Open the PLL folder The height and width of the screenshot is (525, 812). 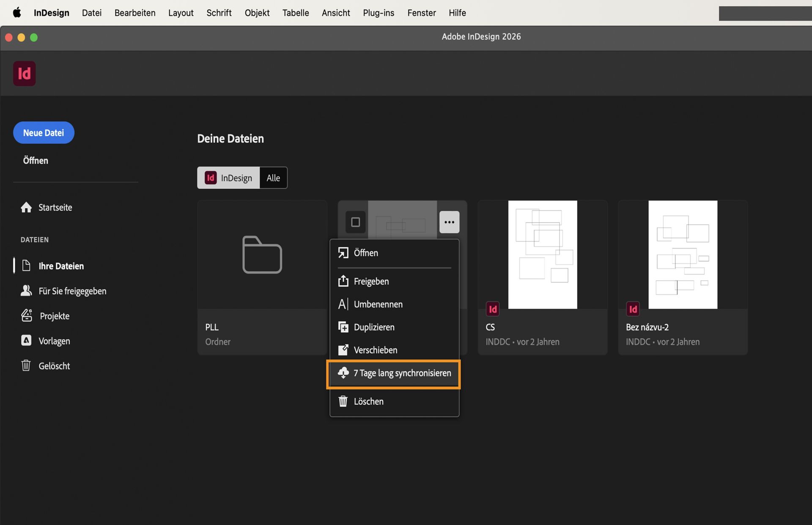[261, 254]
